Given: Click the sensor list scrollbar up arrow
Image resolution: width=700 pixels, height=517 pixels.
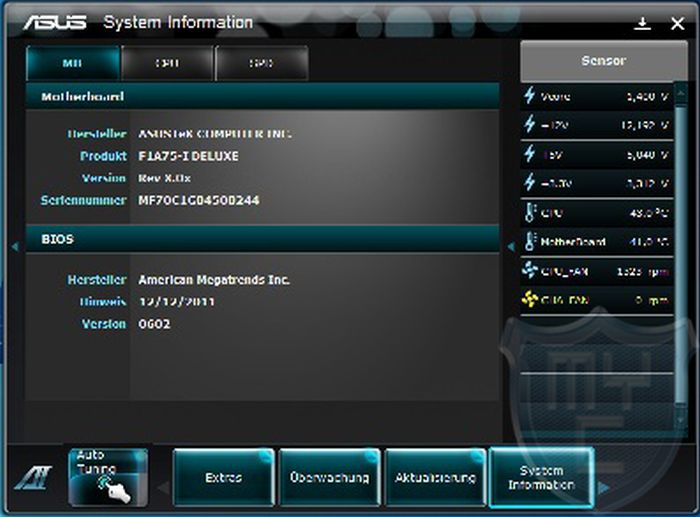Looking at the screenshot, I should [681, 93].
